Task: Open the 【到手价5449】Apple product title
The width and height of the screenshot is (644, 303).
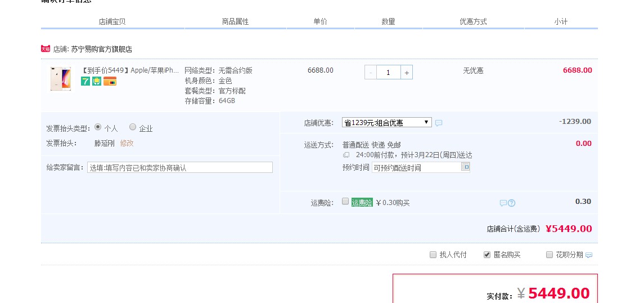Action: click(x=130, y=70)
